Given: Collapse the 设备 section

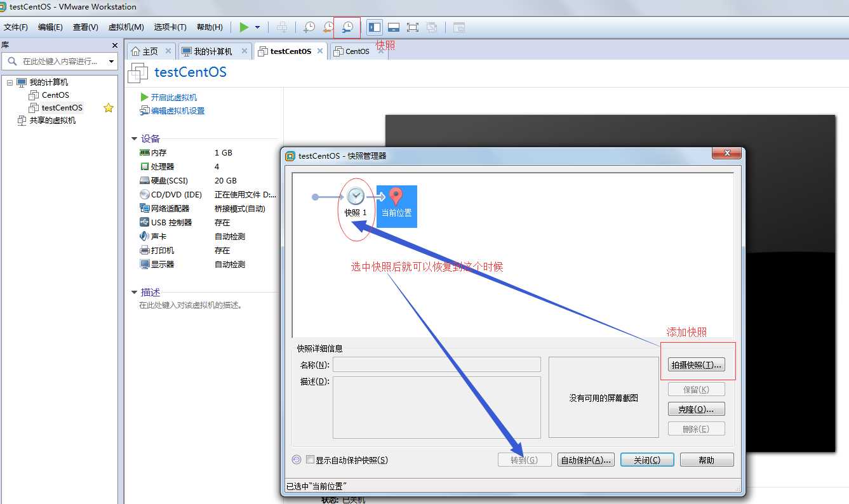Looking at the screenshot, I should coord(134,139).
